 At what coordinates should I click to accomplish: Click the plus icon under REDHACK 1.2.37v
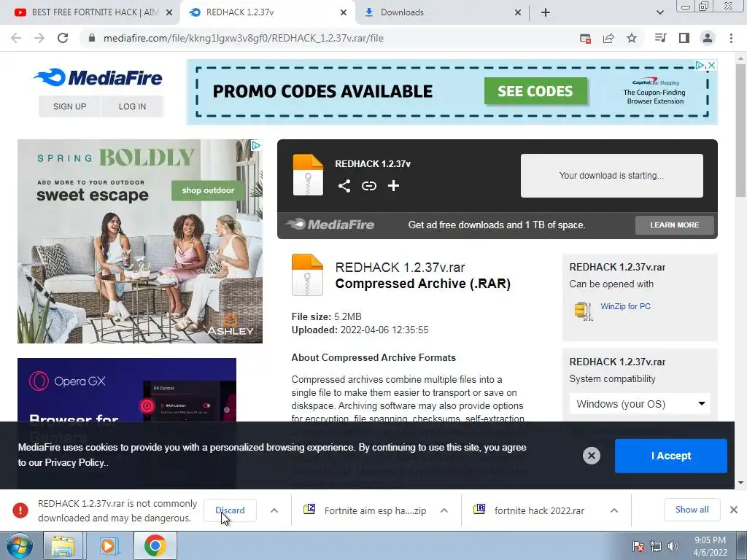pyautogui.click(x=393, y=186)
